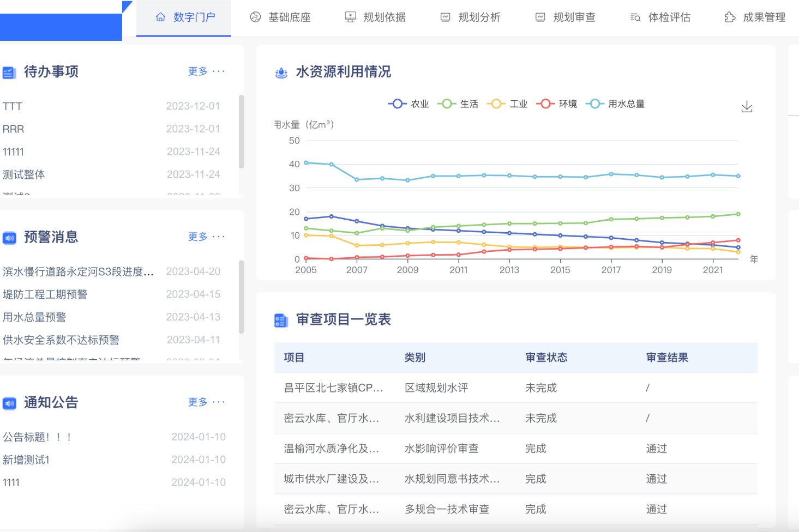Click the 水利建设项目技术... category cell
Viewport: 799px width, 532px height.
pos(452,418)
